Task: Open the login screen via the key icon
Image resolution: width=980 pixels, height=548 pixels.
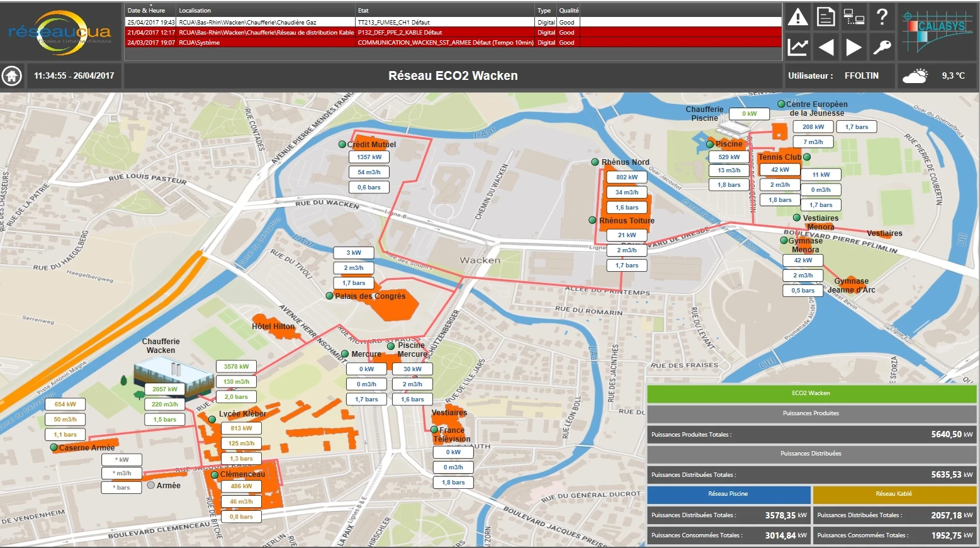Action: (x=881, y=47)
